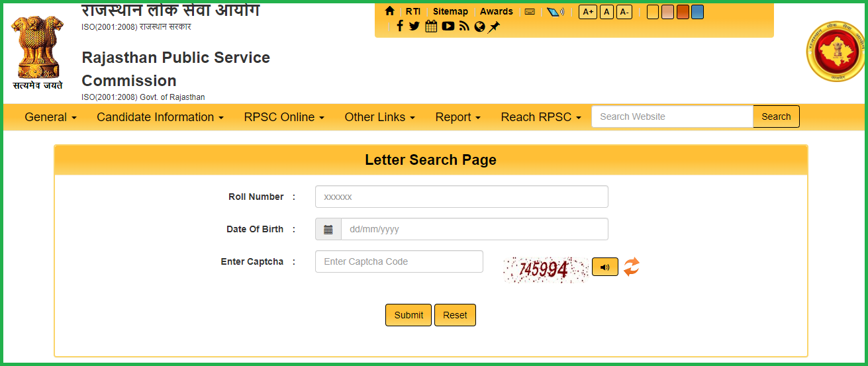Expand the Candidate Information menu
This screenshot has height=366, width=868.
160,117
